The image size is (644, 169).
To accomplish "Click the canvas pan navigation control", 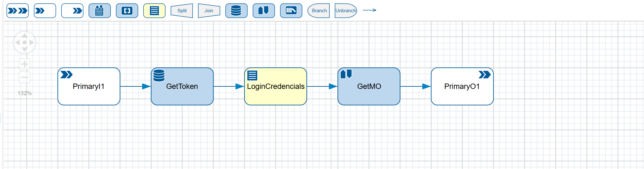I will click(25, 42).
